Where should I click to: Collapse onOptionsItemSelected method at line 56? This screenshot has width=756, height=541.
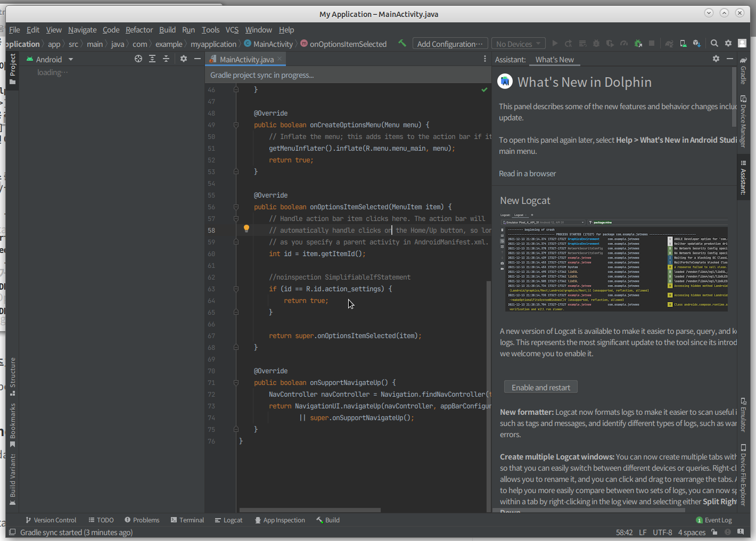click(x=236, y=207)
